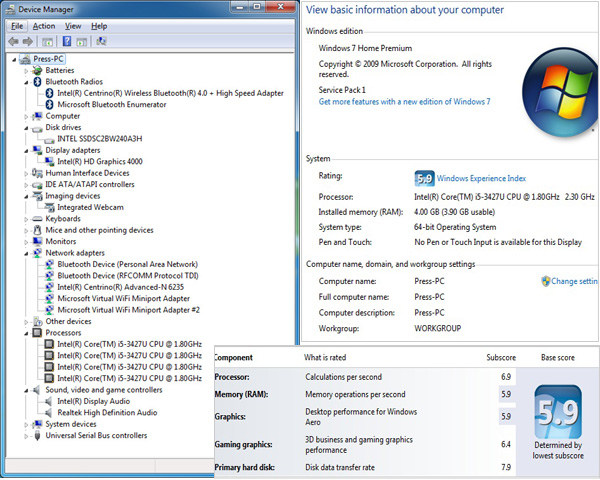Click the Imaging devices tree label

[73, 196]
